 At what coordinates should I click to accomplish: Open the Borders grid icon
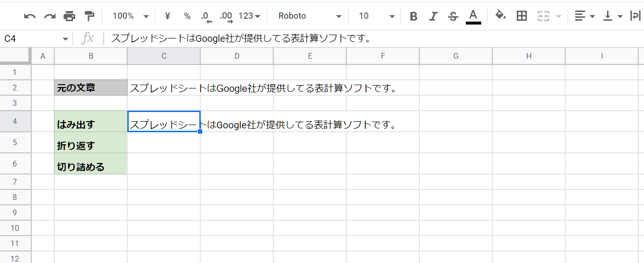[522, 16]
